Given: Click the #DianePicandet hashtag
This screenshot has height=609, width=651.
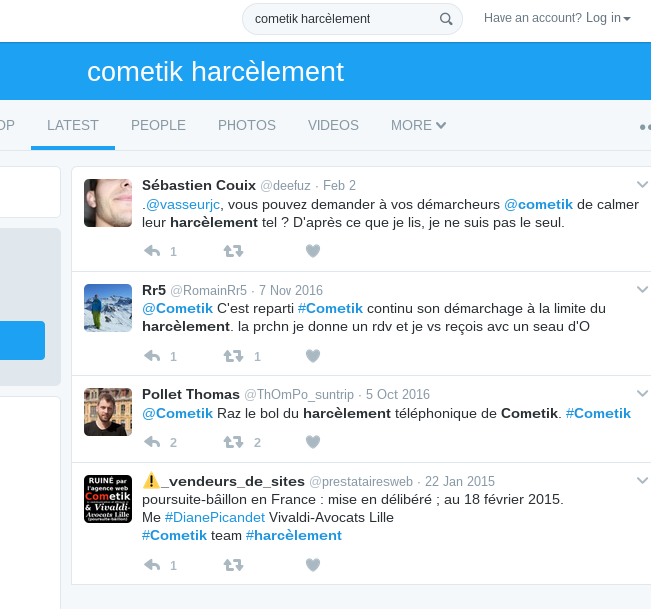Looking at the screenshot, I should point(215,517).
